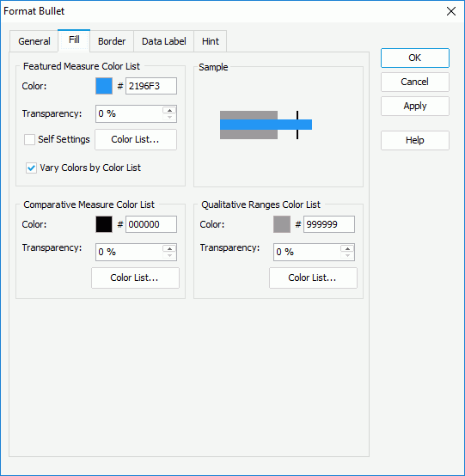Open the Hint tab
The width and height of the screenshot is (465, 476).
coord(211,41)
